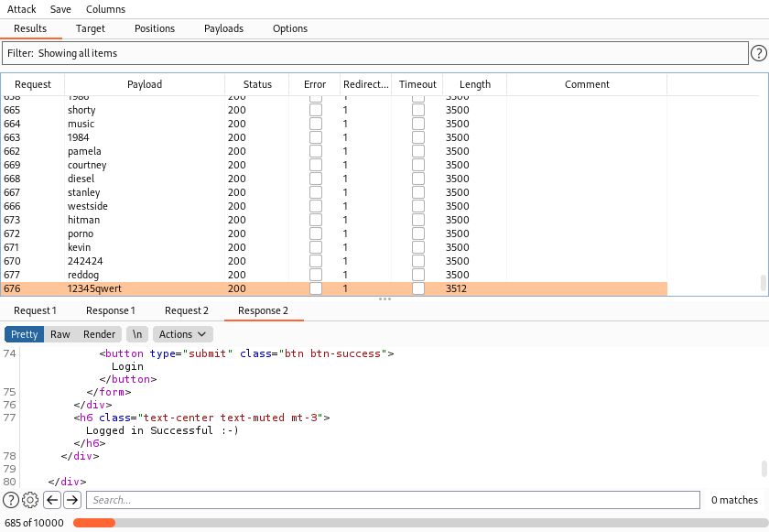Select the Raw view button
Screen dimensions: 769x532
pyautogui.click(x=60, y=334)
